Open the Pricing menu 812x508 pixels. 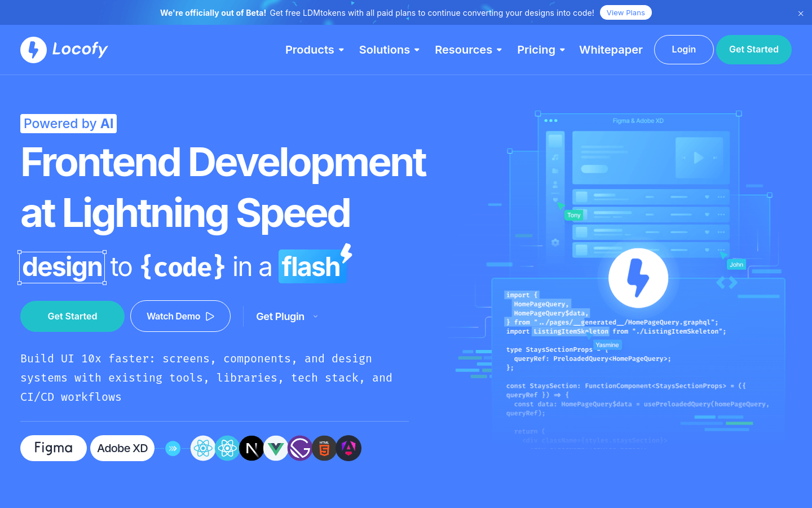(536, 50)
